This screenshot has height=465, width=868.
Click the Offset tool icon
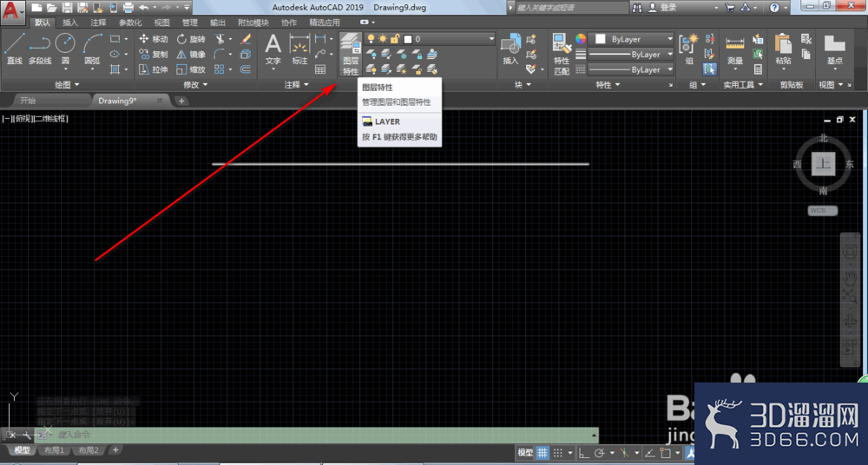click(246, 69)
